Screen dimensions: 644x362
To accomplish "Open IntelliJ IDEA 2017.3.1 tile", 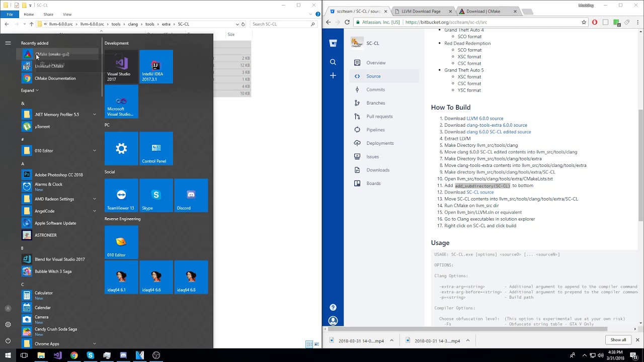I will (x=156, y=66).
